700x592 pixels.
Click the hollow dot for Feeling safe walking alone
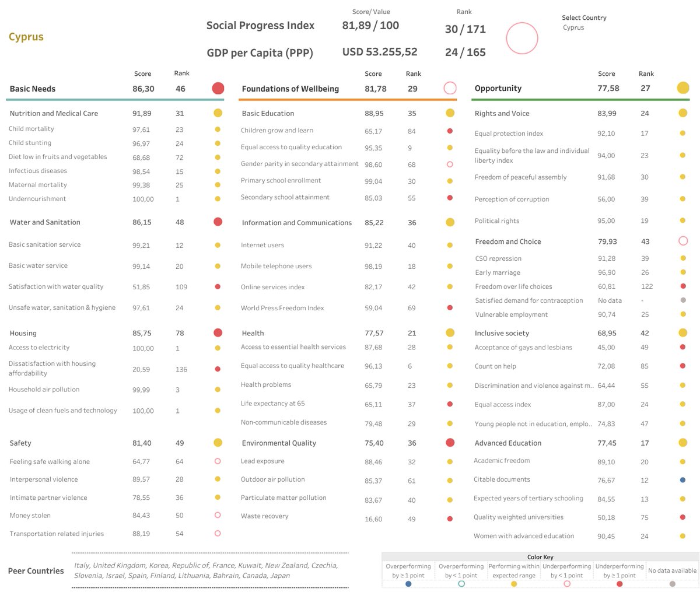[218, 461]
